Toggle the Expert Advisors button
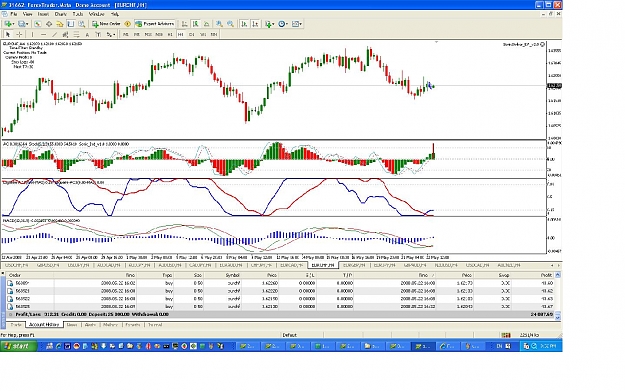Image resolution: width=625 pixels, height=391 pixels. [x=155, y=24]
